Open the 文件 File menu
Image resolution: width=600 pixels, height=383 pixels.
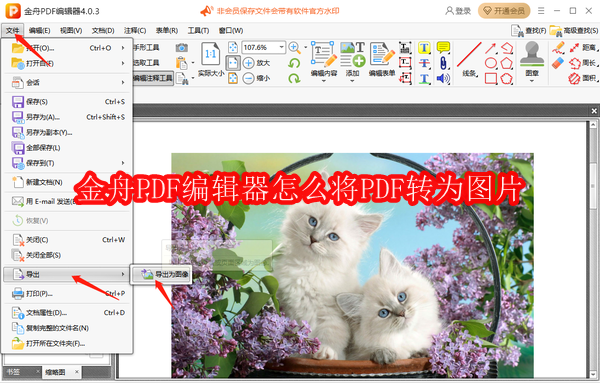[13, 31]
